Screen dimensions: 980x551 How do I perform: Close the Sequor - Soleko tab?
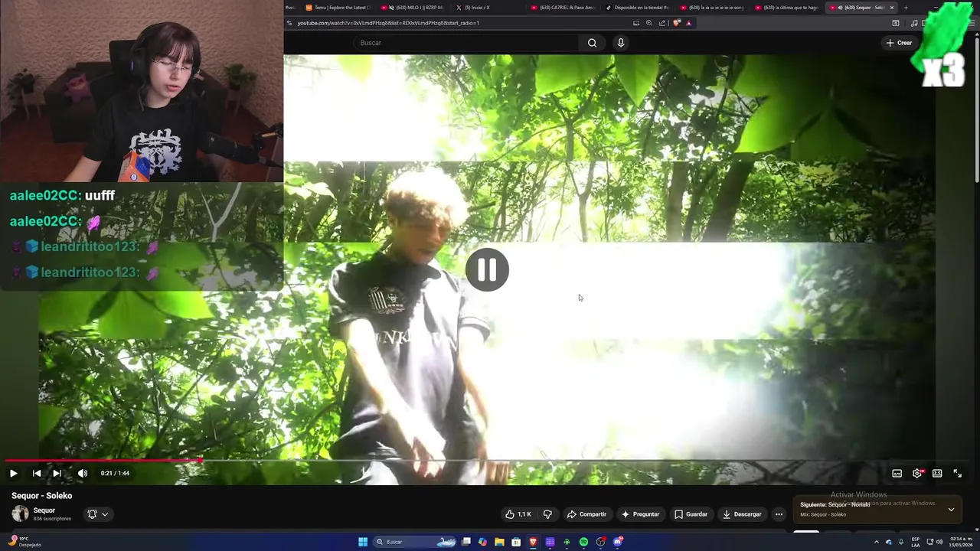(891, 8)
